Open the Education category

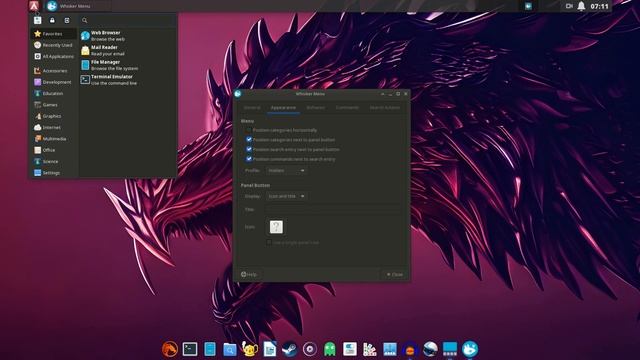[x=53, y=93]
